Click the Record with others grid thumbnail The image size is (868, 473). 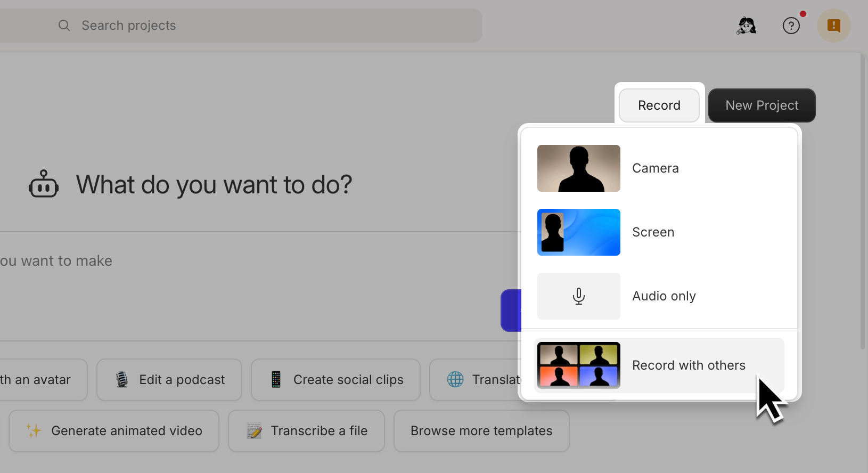(x=578, y=365)
